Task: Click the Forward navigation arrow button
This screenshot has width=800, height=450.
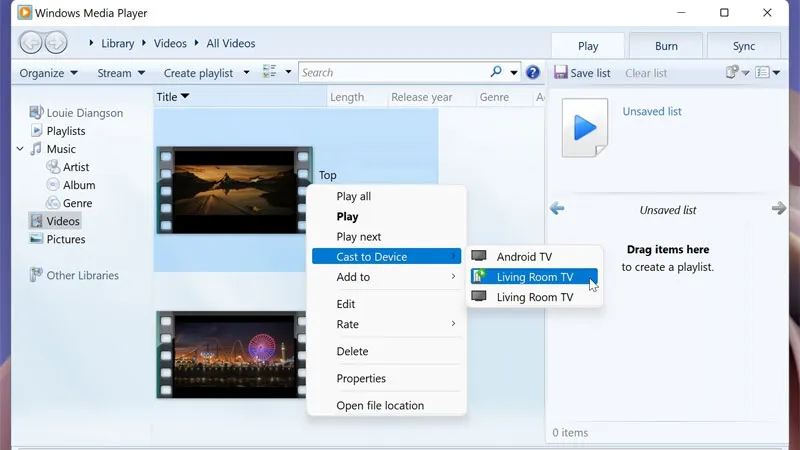Action: click(56, 42)
